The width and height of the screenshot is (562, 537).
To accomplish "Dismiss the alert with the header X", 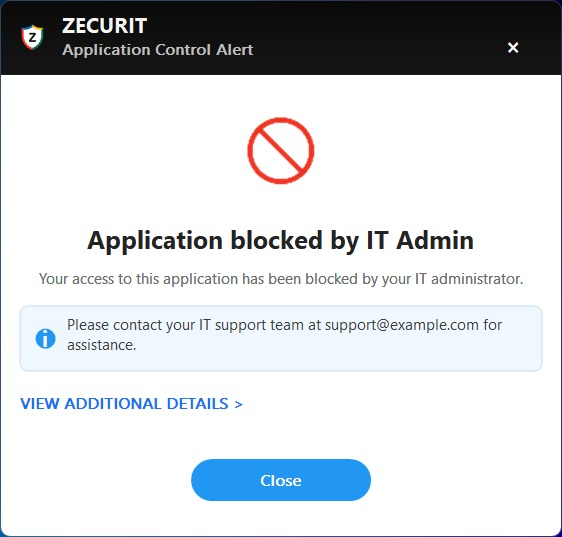I will [x=513, y=47].
